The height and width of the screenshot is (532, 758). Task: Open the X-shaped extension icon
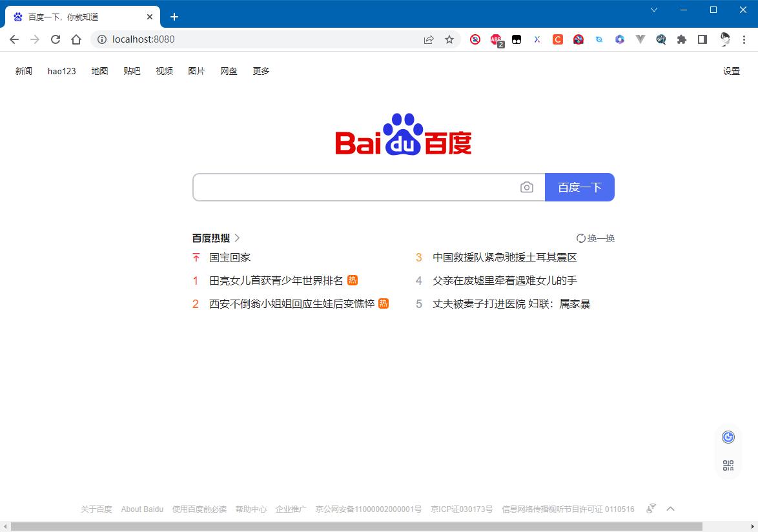(537, 39)
